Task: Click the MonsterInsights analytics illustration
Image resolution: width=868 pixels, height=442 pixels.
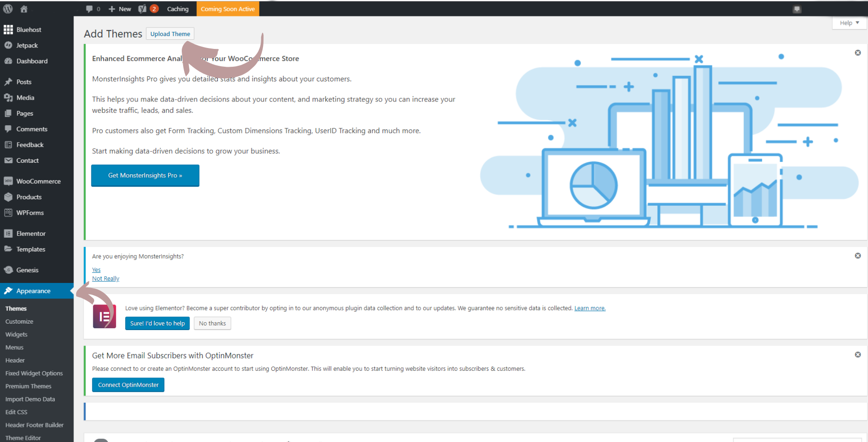Action: [669, 142]
